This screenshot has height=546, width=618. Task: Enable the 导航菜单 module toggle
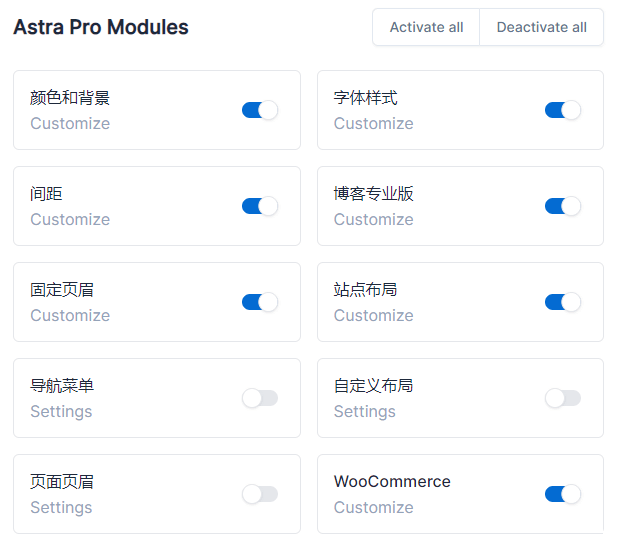click(260, 398)
